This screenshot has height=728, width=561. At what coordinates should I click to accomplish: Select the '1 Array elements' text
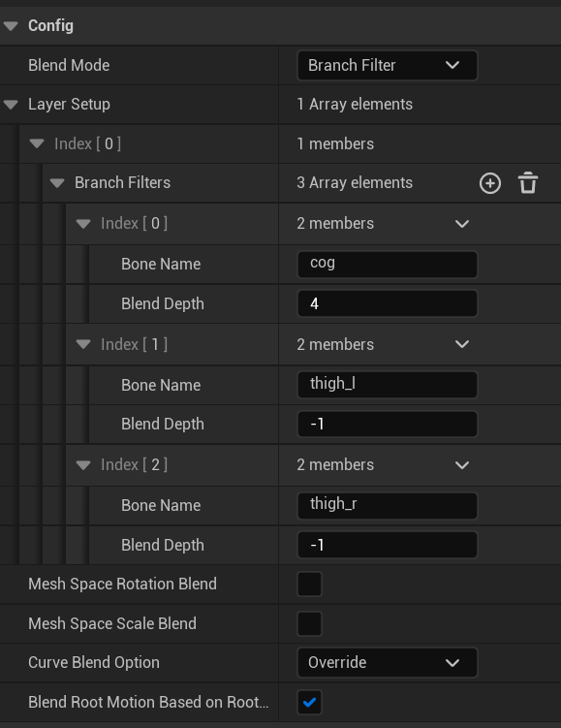(x=355, y=105)
